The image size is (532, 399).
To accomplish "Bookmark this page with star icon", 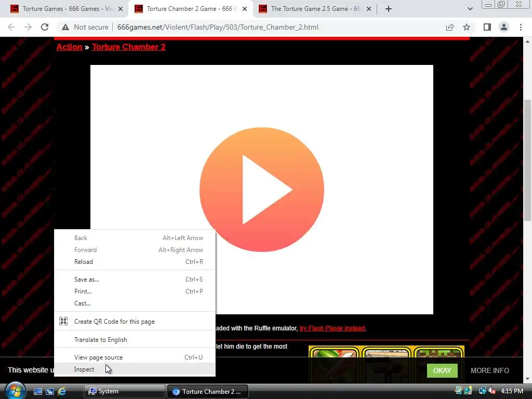I will point(467,27).
